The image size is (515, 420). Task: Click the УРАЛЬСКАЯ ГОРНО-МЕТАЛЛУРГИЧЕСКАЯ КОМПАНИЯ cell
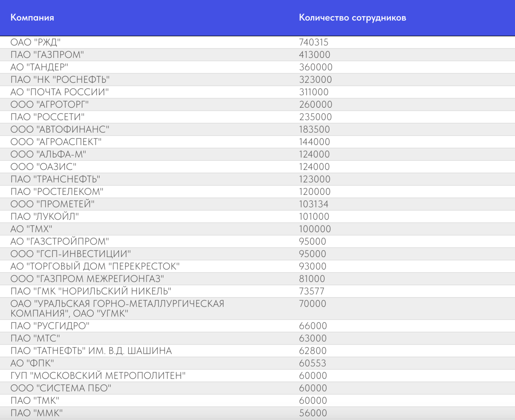(x=117, y=308)
